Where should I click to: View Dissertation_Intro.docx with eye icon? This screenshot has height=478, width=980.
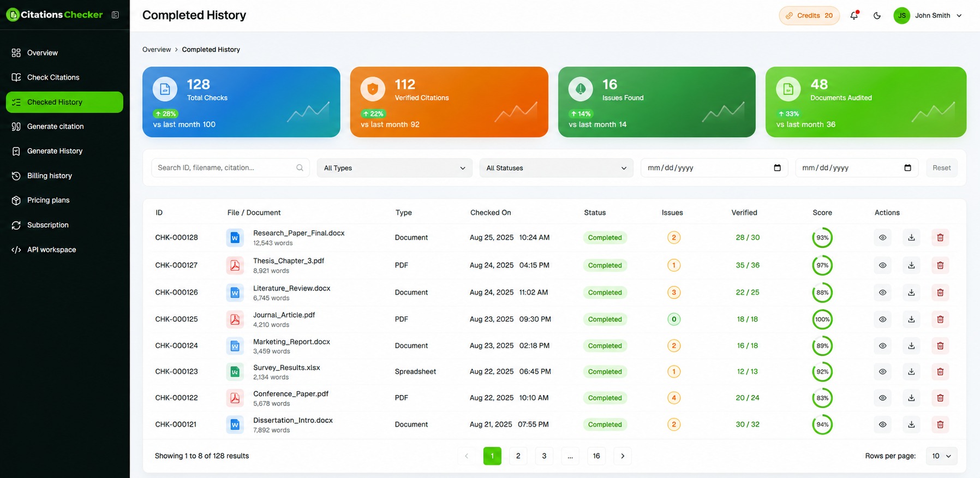[x=882, y=425]
